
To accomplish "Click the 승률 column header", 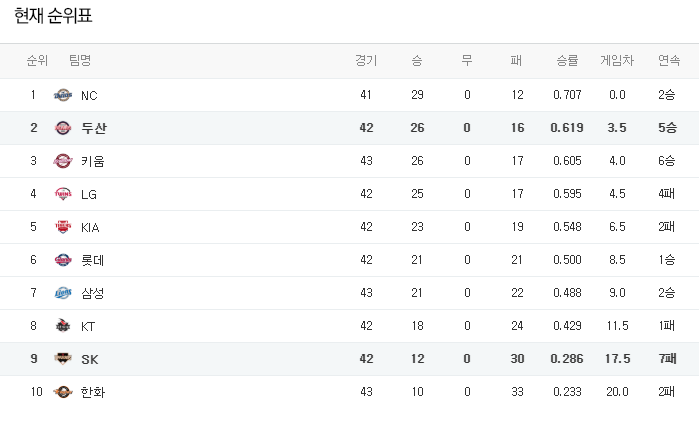I will 567,61.
